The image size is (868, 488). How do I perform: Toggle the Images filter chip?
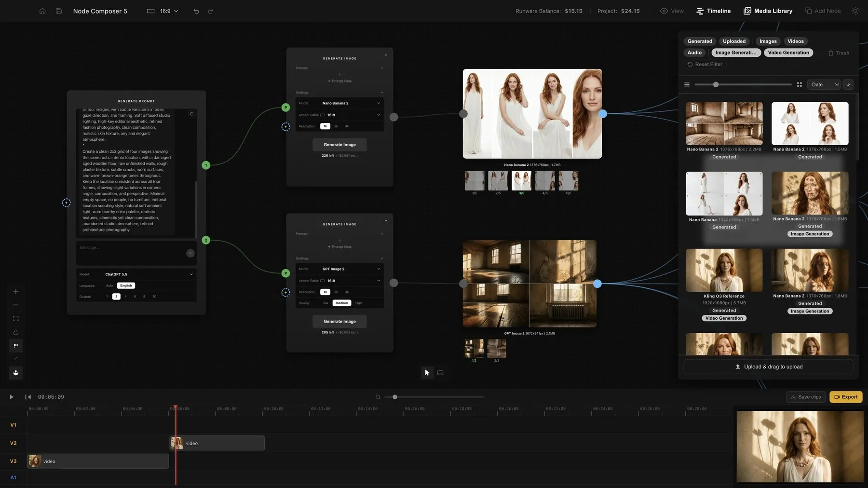(x=768, y=41)
